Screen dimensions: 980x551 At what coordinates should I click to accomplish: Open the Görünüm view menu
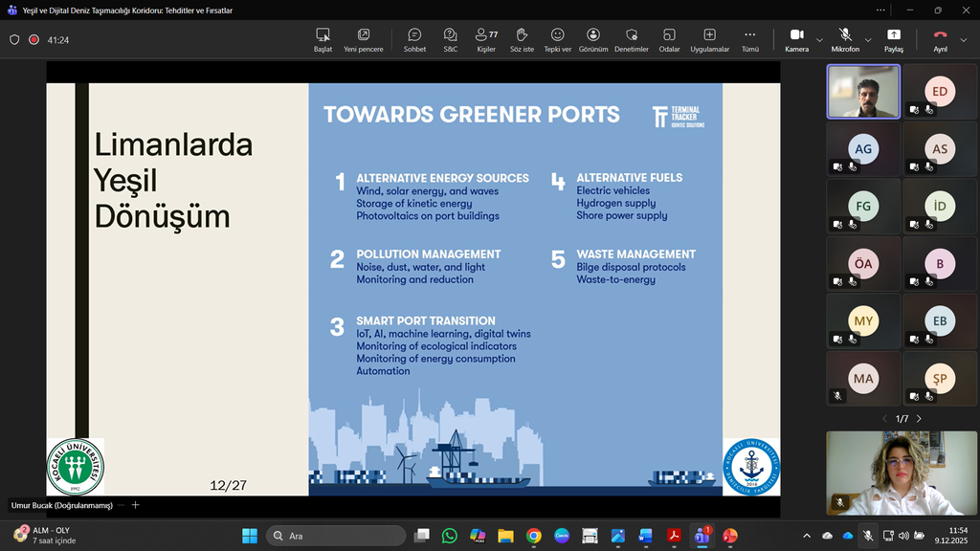(593, 39)
